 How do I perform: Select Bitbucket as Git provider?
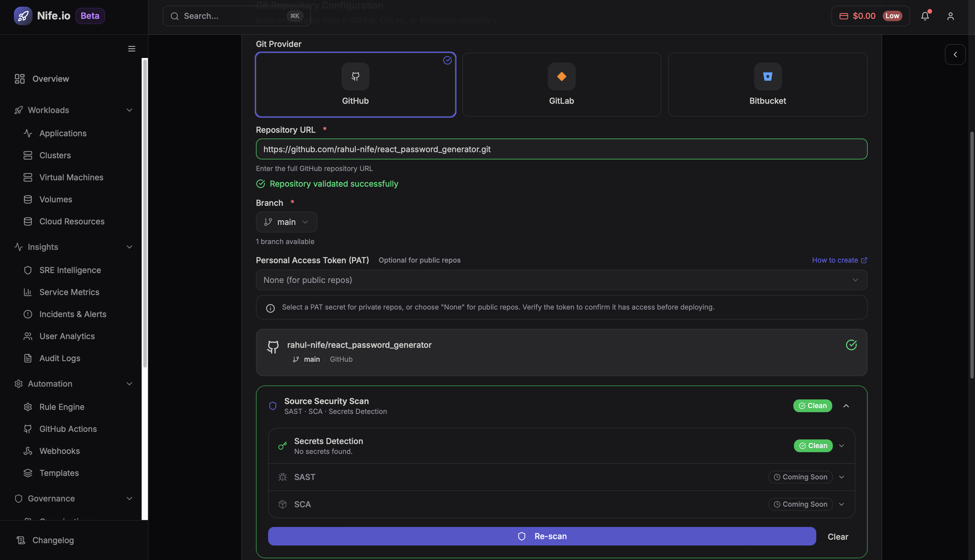[768, 85]
